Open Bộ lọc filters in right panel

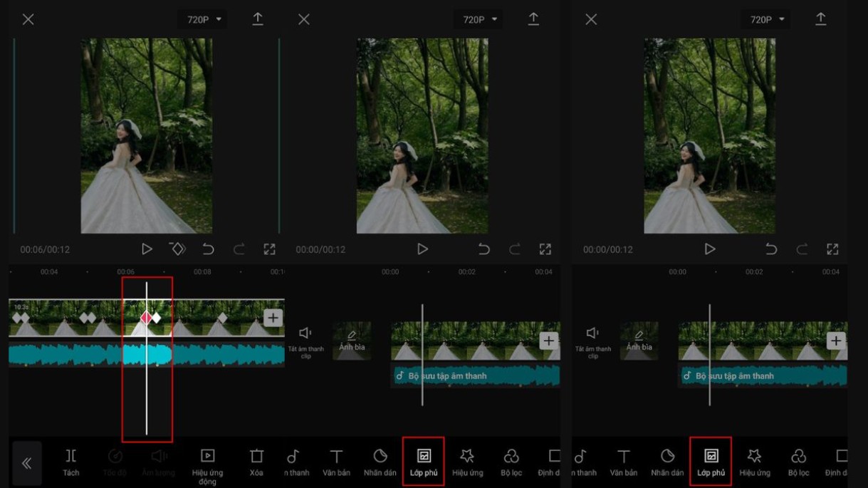point(798,461)
